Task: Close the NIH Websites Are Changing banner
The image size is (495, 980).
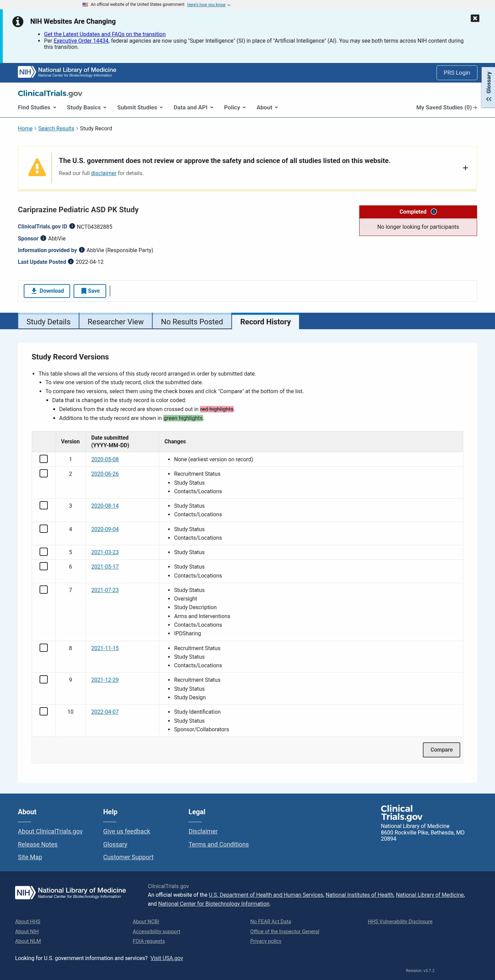Action: (x=475, y=18)
